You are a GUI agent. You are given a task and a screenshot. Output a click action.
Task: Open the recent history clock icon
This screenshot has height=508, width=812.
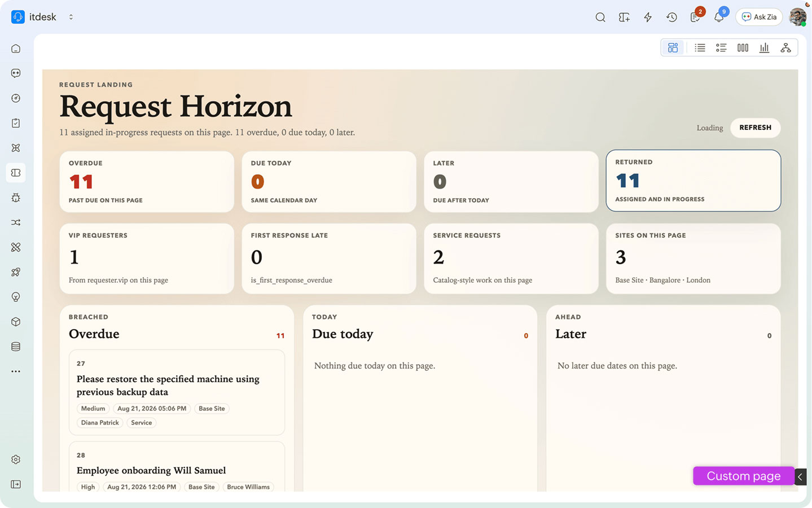pos(671,17)
